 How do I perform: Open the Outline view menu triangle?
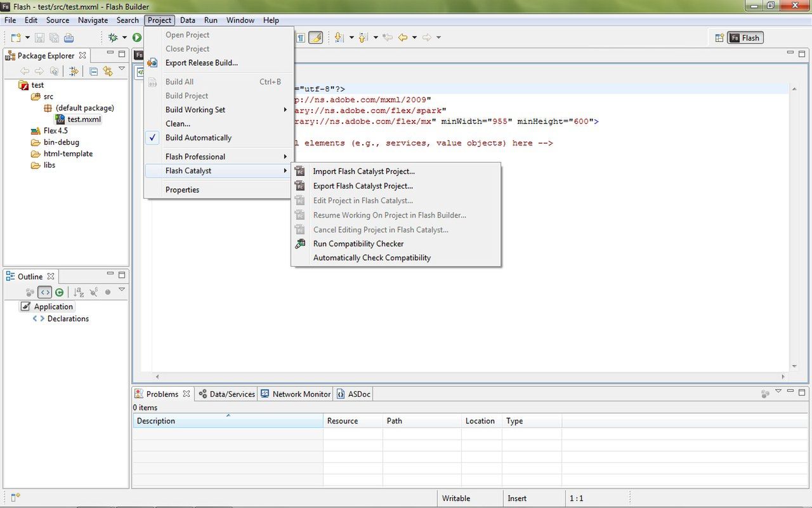[x=122, y=290]
